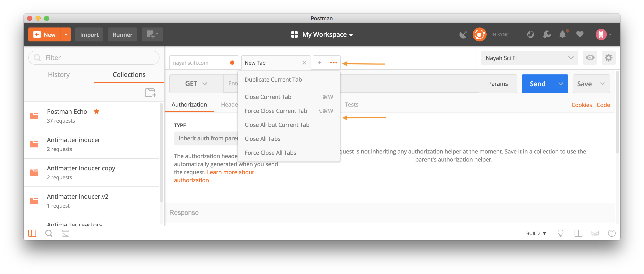Choose Force Close All Tabs
This screenshot has width=644, height=274.
(x=289, y=153)
